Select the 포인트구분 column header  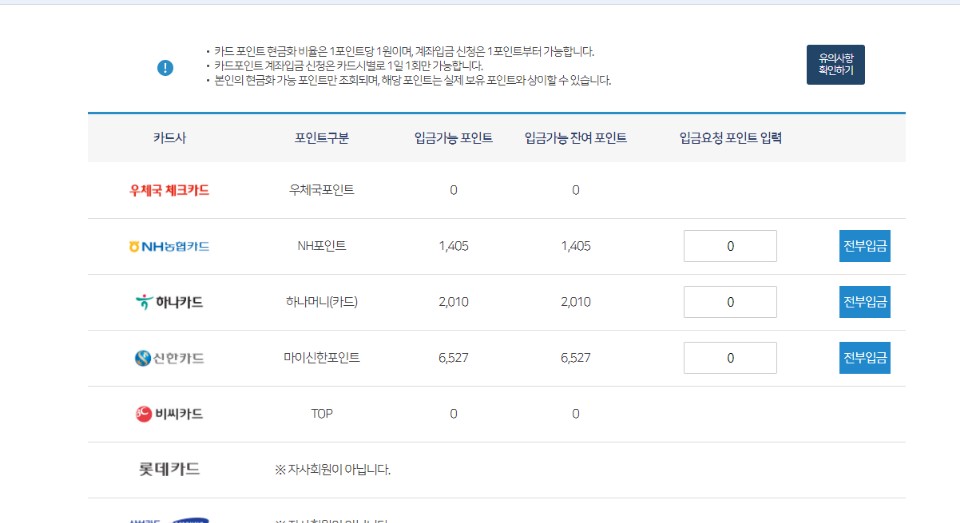[x=321, y=138]
